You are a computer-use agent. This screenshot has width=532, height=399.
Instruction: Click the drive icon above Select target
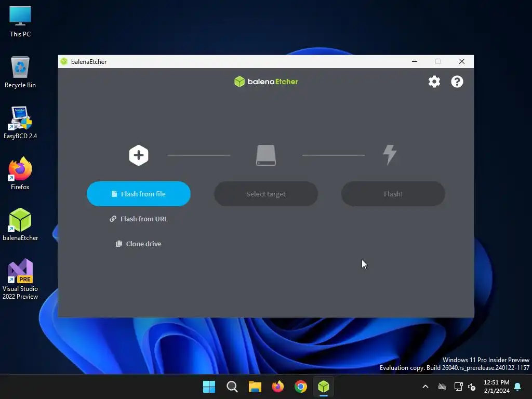point(265,155)
